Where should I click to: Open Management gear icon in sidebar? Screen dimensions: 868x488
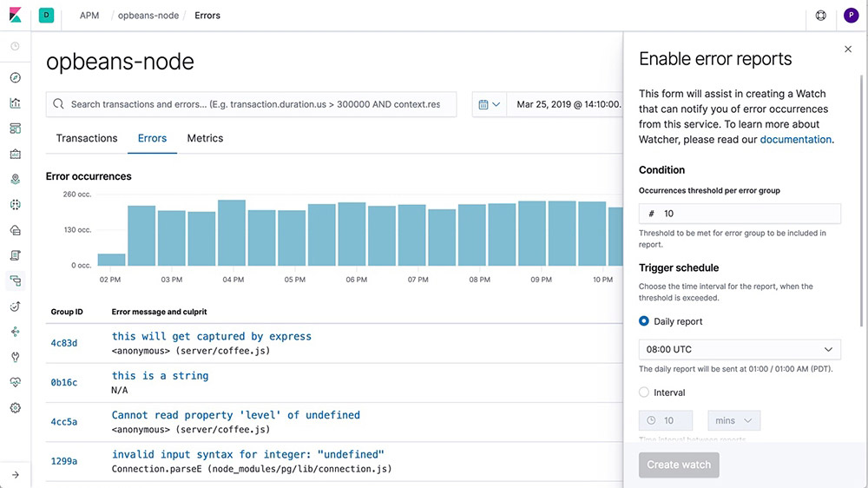coord(15,408)
